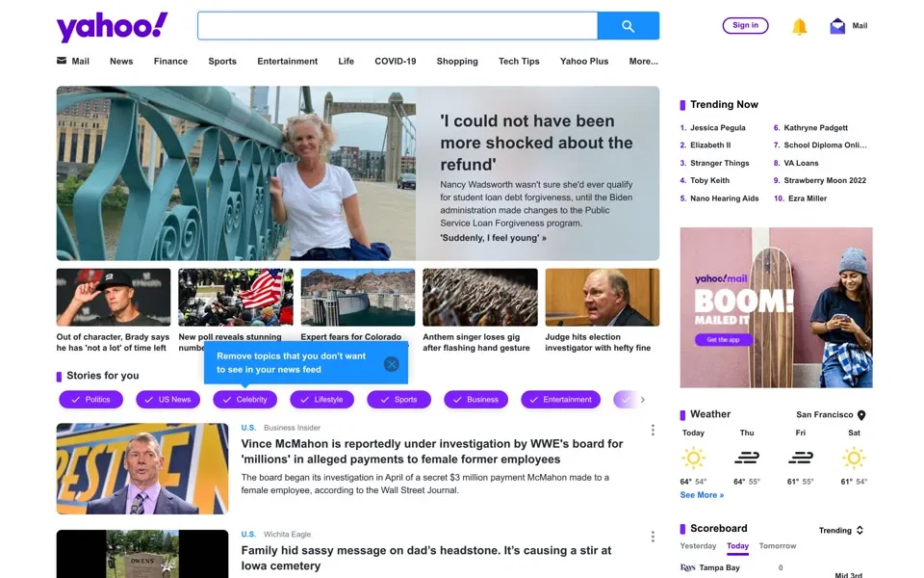Screen dimensions: 924x578
Task: Select the Scoreboard Today tab
Action: pyautogui.click(x=738, y=545)
